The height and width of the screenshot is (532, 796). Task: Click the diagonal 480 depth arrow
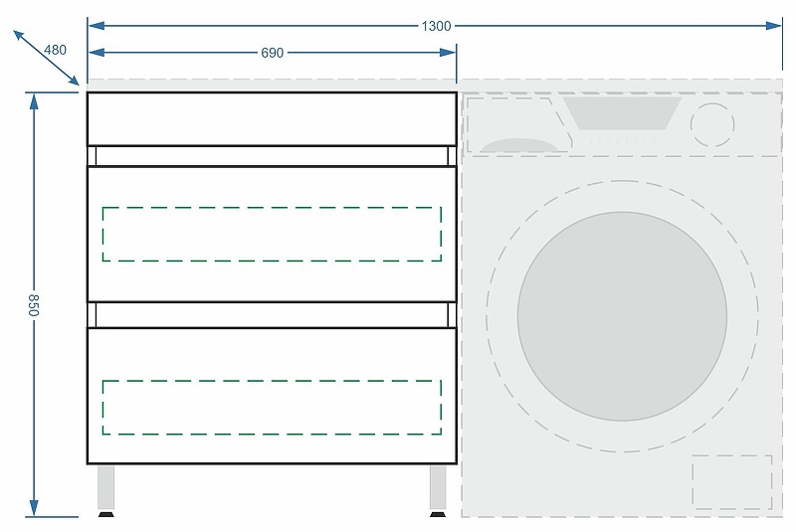click(46, 58)
